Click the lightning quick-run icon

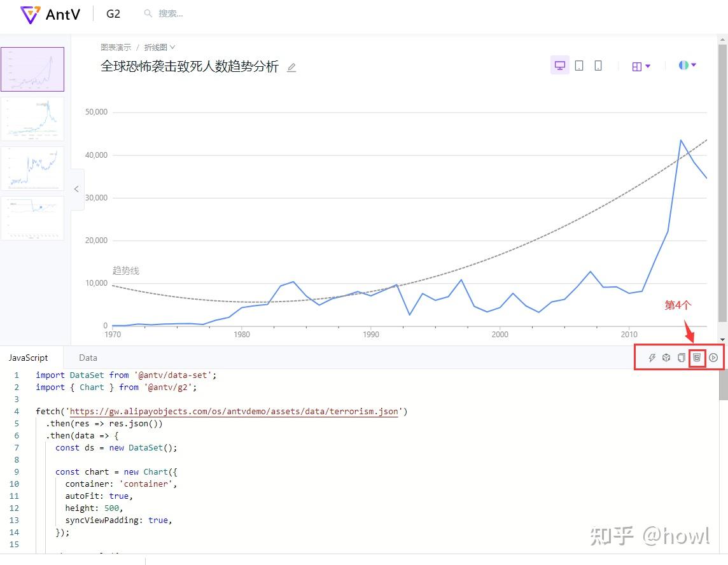point(652,358)
